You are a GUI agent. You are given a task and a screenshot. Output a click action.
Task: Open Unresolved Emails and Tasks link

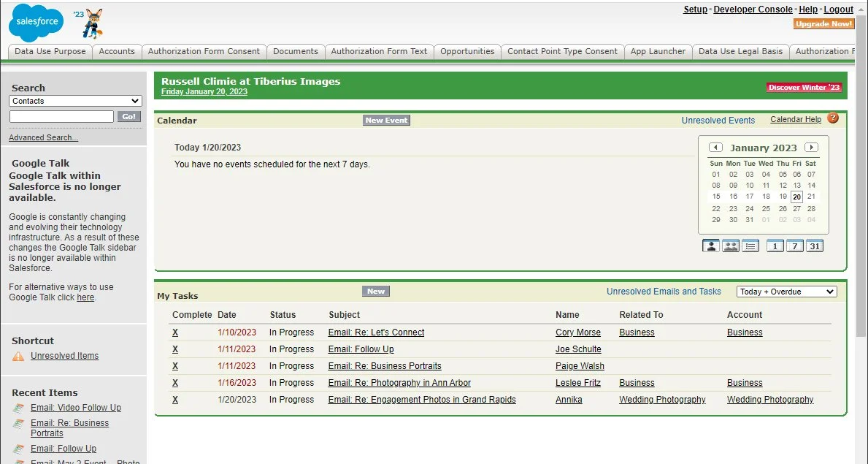click(664, 291)
